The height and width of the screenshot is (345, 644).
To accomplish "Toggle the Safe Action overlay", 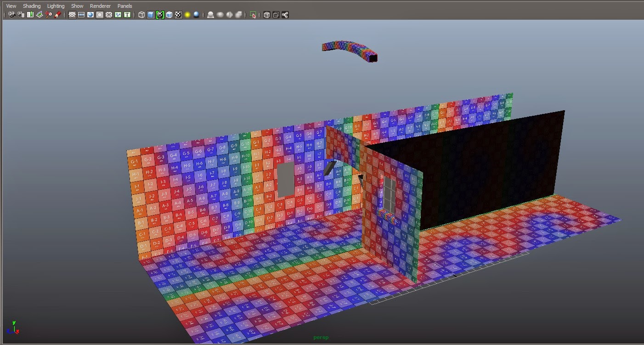I will 118,15.
